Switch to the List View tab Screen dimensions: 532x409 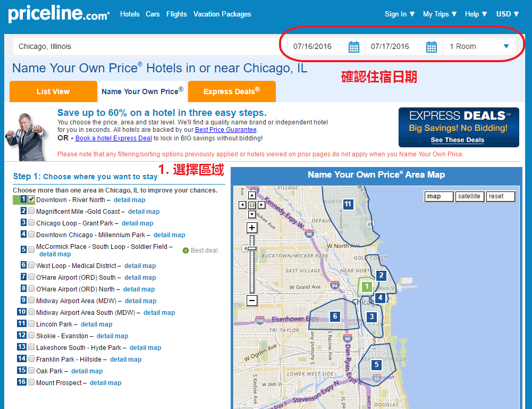[x=53, y=91]
